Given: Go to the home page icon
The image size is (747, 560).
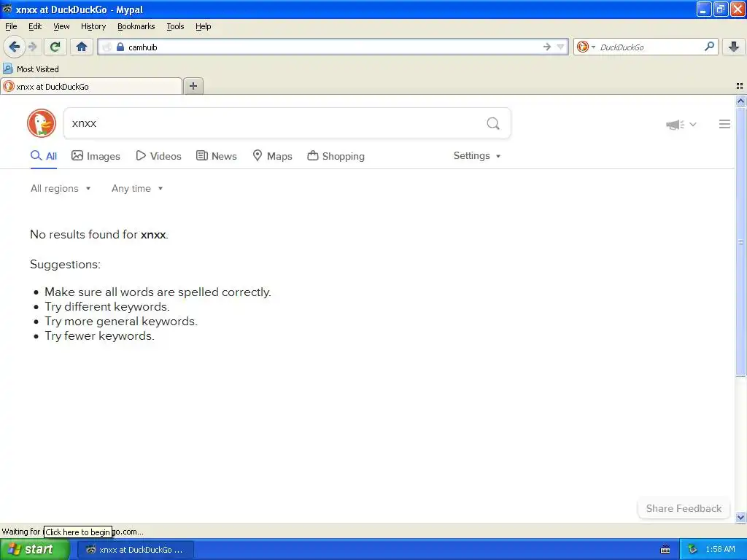Looking at the screenshot, I should pos(82,47).
